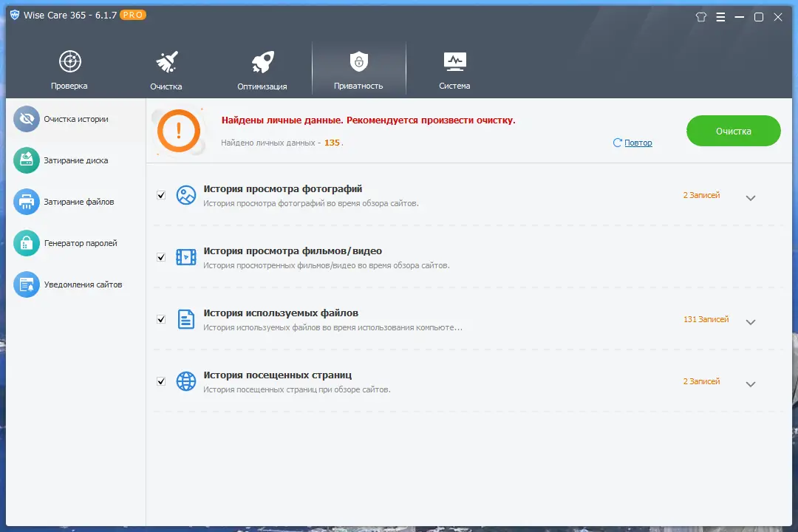Click the Очистка истории crossed-eye icon
The height and width of the screenshot is (532, 798).
27,119
